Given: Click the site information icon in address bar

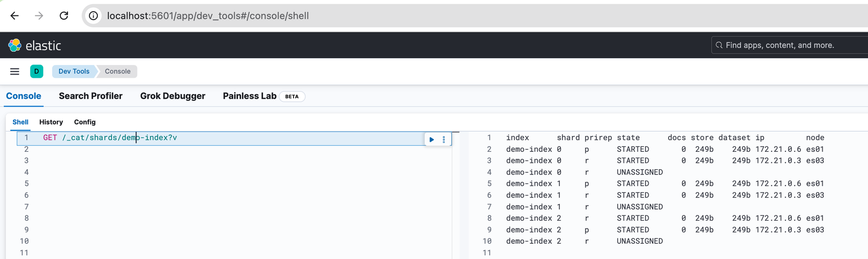Looking at the screenshot, I should coord(94,16).
